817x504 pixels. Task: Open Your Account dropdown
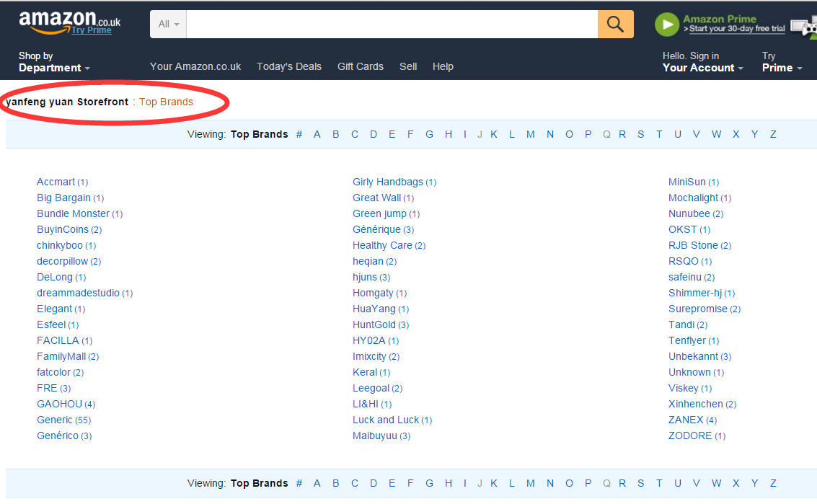tap(702, 62)
